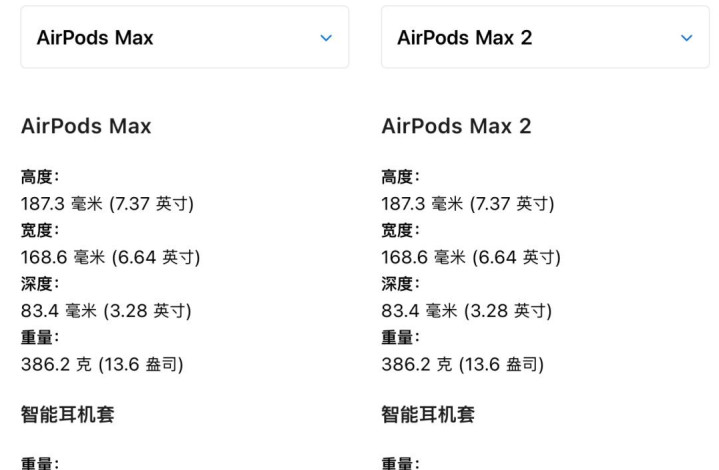This screenshot has width=719, height=470.
Task: Open the left AirPods Max model dropdown
Action: (x=184, y=38)
